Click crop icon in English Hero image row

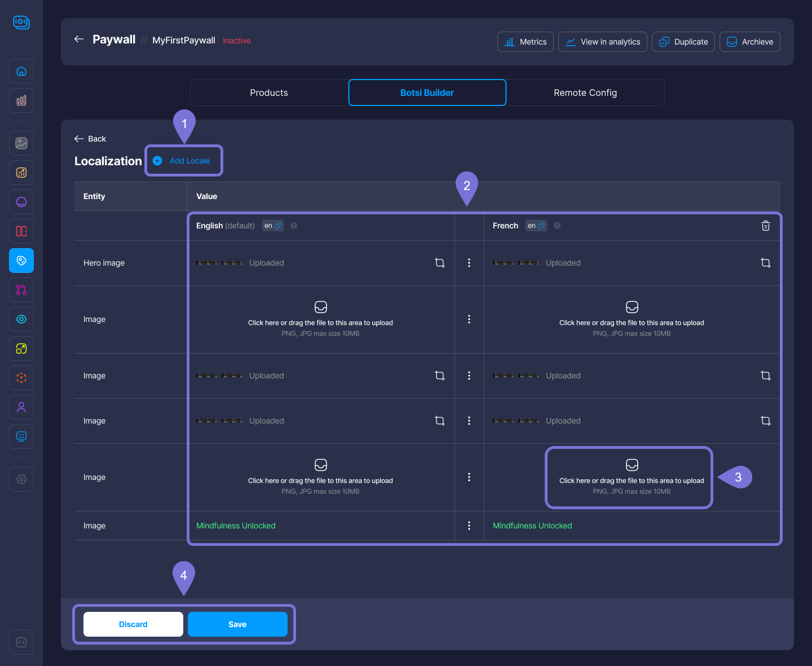point(440,263)
